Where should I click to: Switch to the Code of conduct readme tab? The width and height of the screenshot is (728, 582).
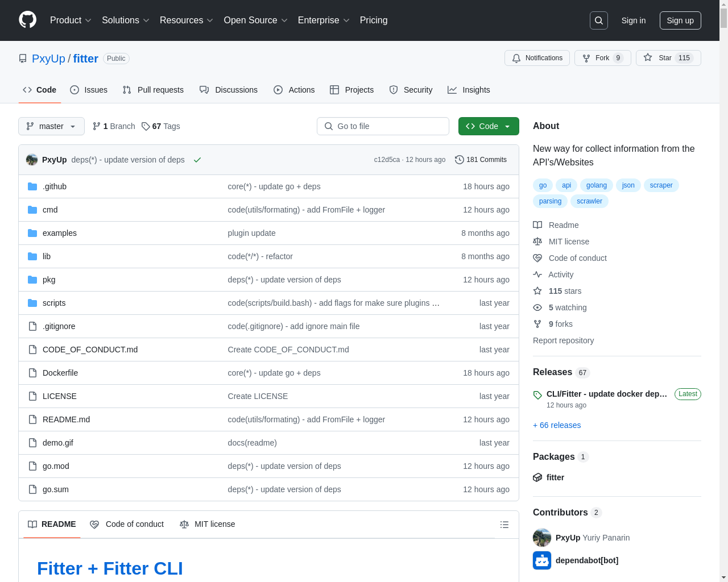pos(127,524)
